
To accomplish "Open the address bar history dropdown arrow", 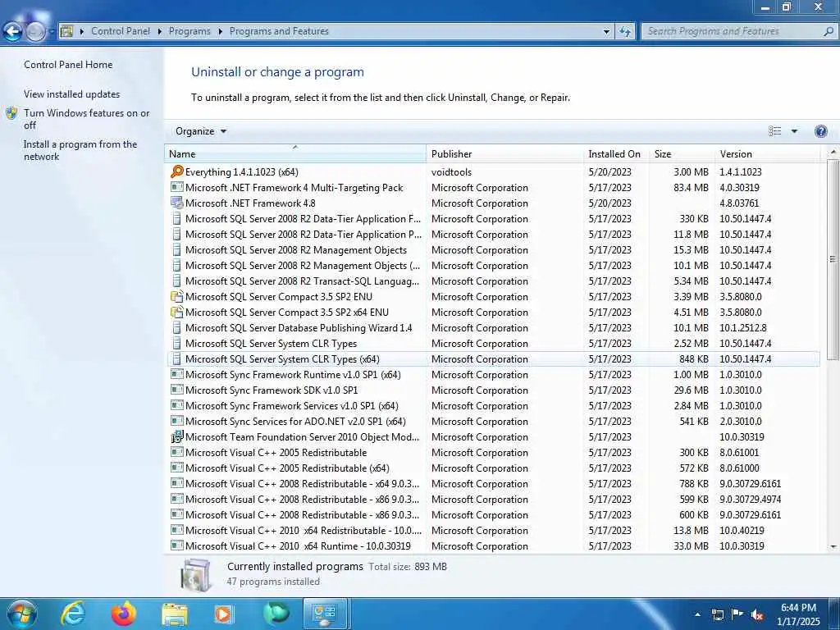I will point(606,32).
